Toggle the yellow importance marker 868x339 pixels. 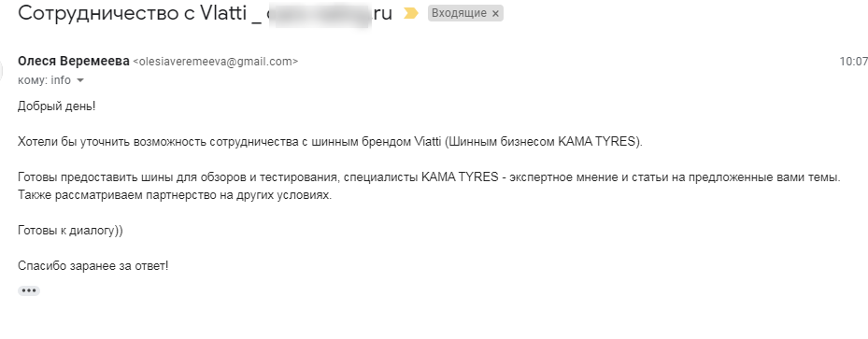tap(411, 13)
